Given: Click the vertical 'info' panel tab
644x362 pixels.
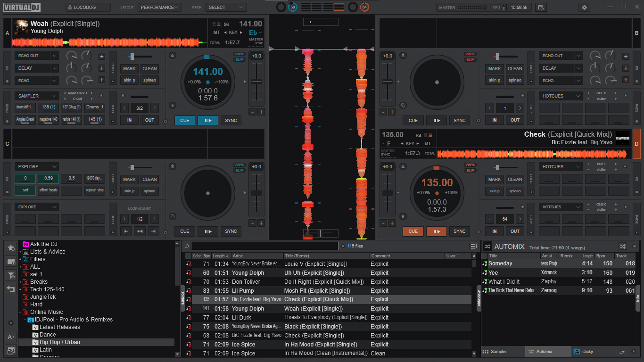Looking at the screenshot, I should click(x=638, y=298).
